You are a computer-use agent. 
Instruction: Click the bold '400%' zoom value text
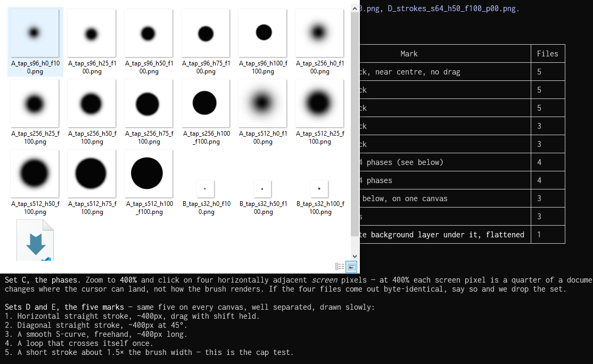(128, 280)
